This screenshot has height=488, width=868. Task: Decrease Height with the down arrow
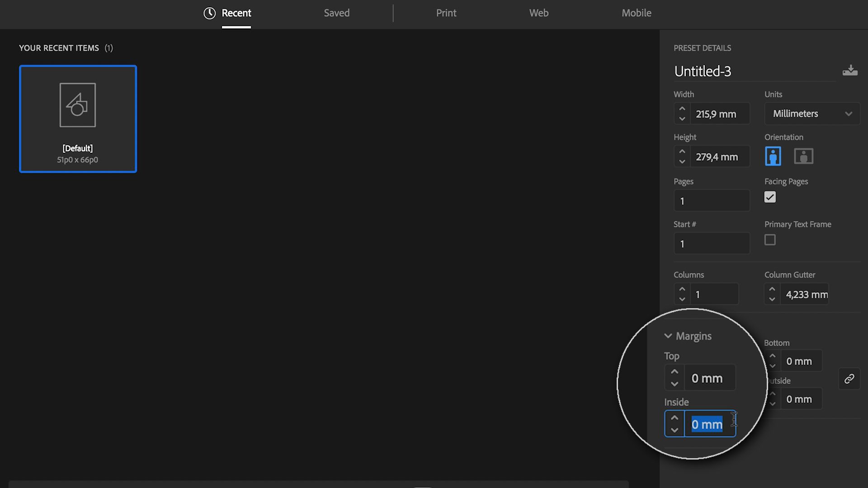[x=682, y=162]
